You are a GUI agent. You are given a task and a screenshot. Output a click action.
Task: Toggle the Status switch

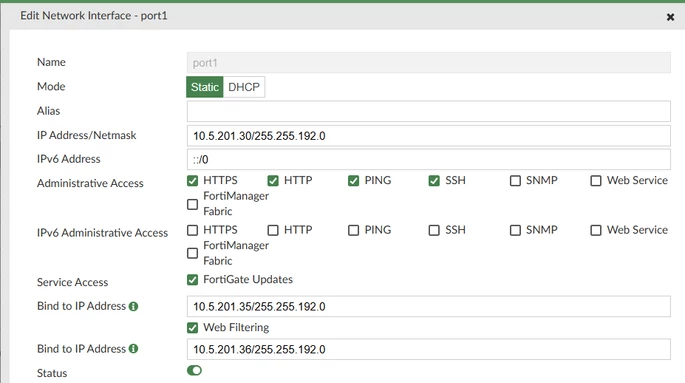coord(194,370)
